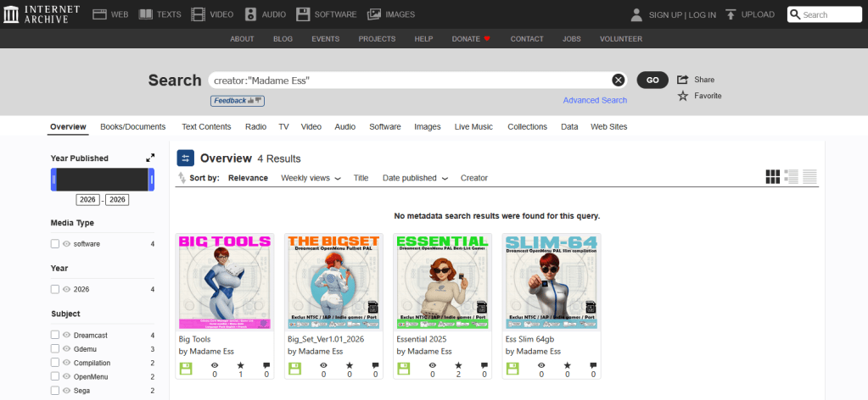Switch to grid tile view
This screenshot has height=400, width=868.
[x=772, y=176]
